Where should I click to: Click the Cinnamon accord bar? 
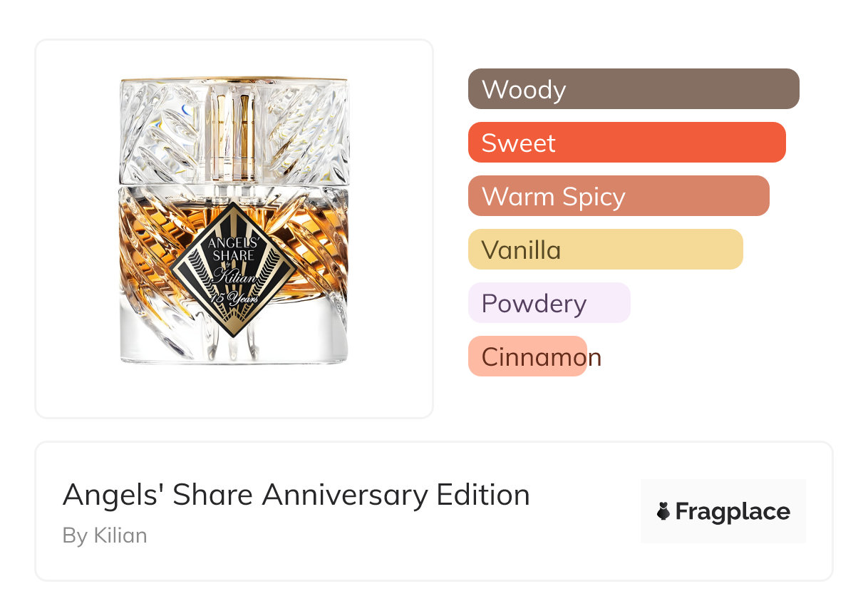[528, 356]
